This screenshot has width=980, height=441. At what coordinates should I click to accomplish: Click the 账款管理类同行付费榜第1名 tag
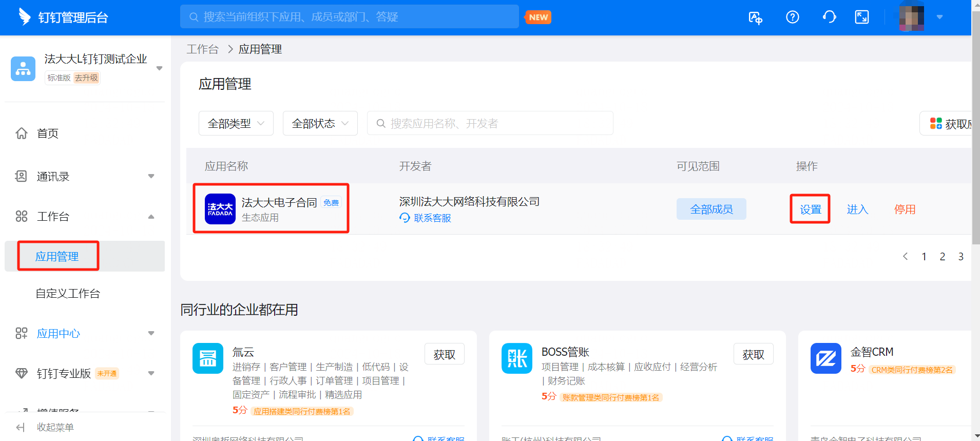[x=611, y=397]
